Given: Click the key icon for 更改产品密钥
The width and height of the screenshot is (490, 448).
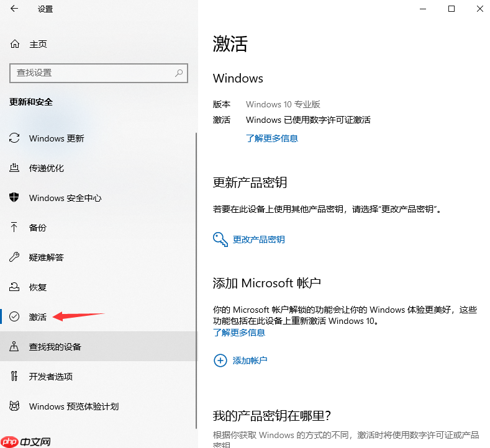Looking at the screenshot, I should [220, 240].
